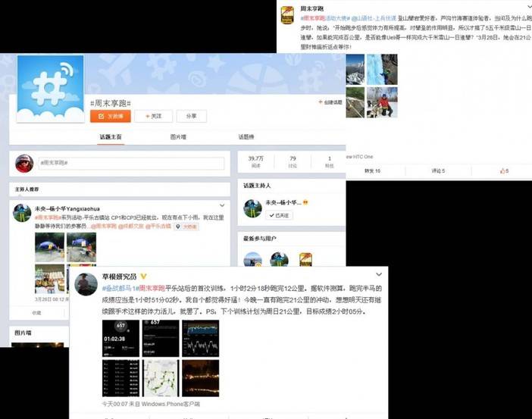This screenshot has height=419, width=532.
Task: Click the +关注 follow button under topic title
Action: tap(153, 116)
